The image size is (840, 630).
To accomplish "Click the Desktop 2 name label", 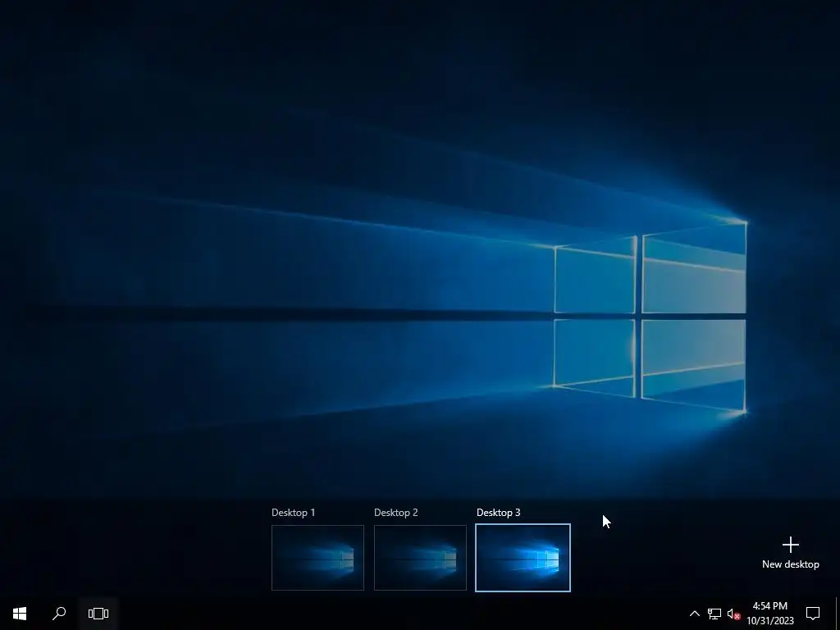I will tap(396, 513).
